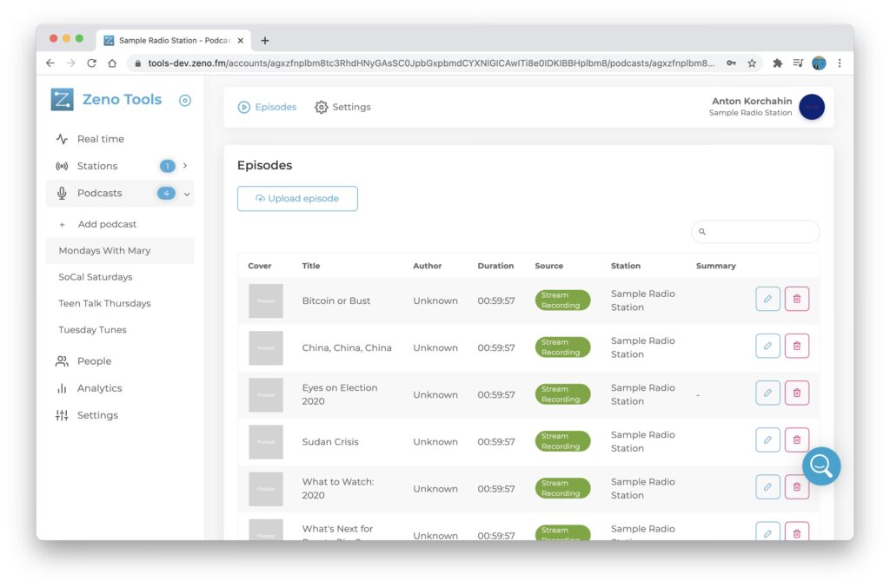Image resolution: width=890 pixels, height=588 pixels.
Task: Edit the Eyes on Election 2020 episode
Action: click(767, 393)
